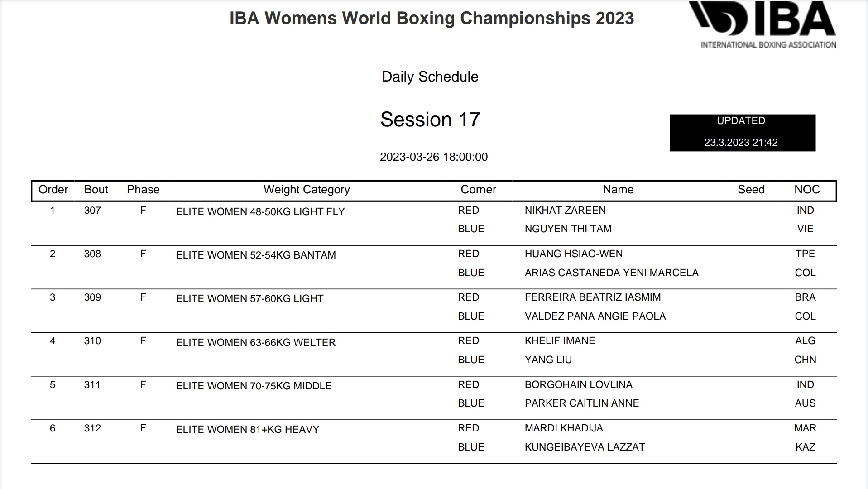This screenshot has width=868, height=489.
Task: Click the KAZ country code
Action: click(x=805, y=447)
